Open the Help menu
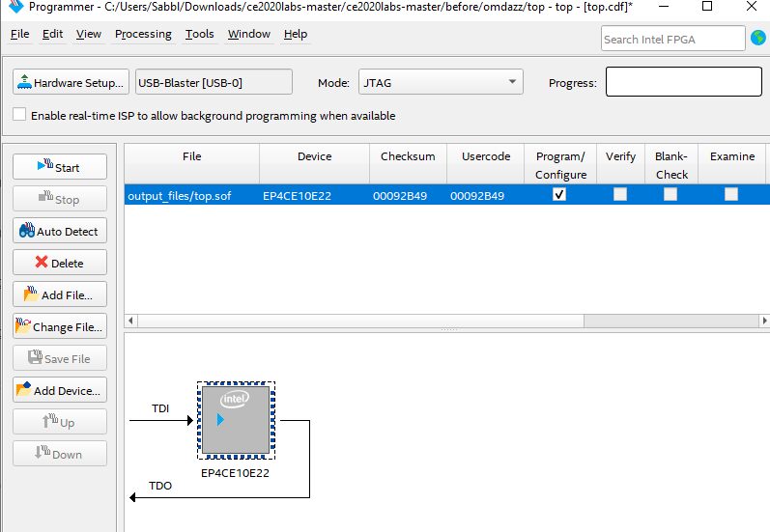Screen dimensions: 770x532 coord(296,34)
